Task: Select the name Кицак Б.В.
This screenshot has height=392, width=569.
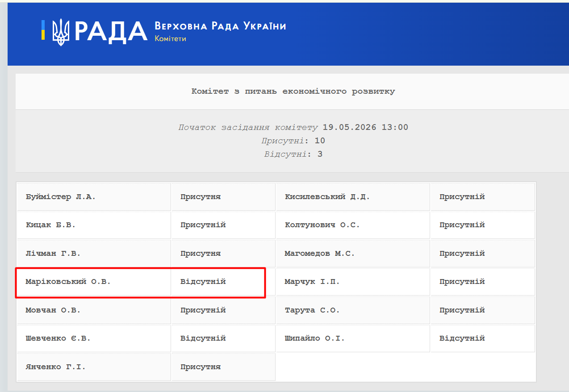Action: pos(50,225)
